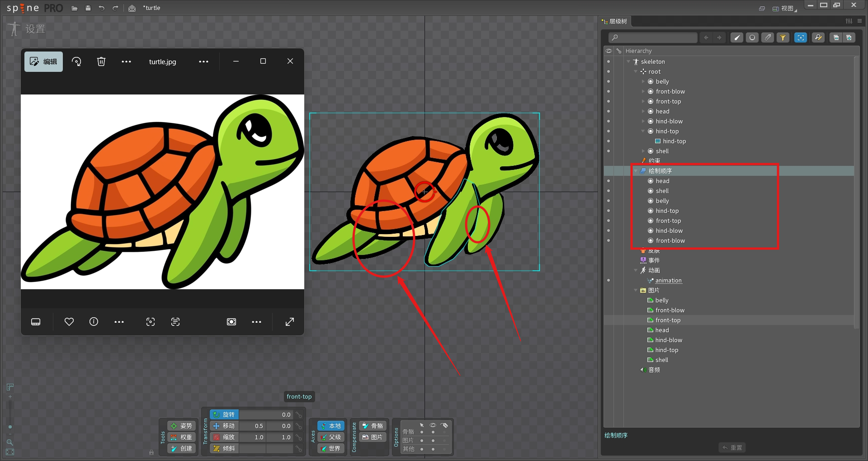This screenshot has width=868, height=461.
Task: Toggle visibility dot for shell slot in draw order
Action: (x=609, y=191)
